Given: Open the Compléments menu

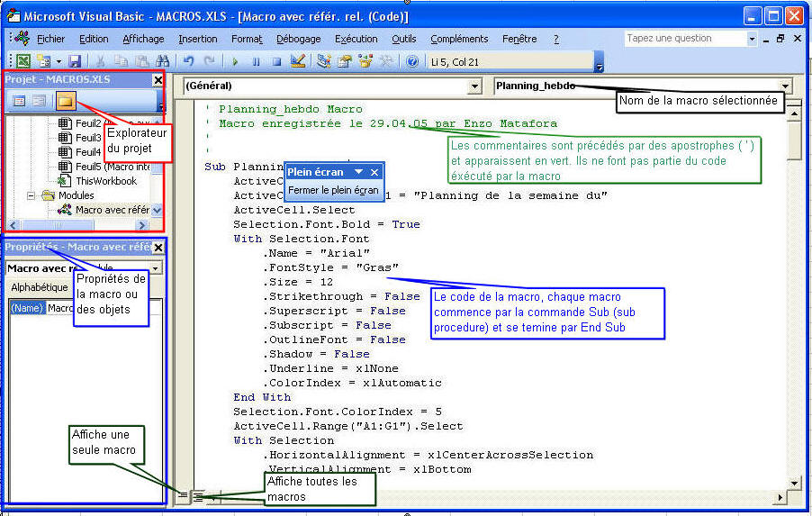Looking at the screenshot, I should (x=459, y=39).
